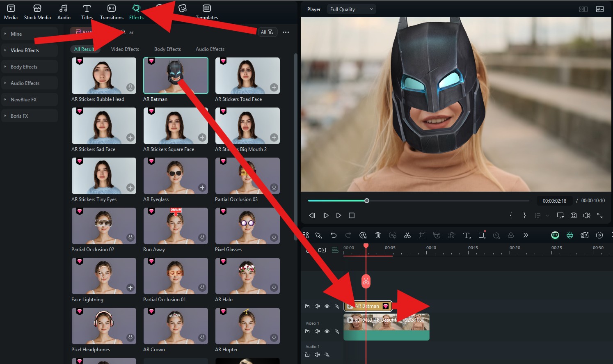Download the AR Stickers Bubble Head effect

pyautogui.click(x=130, y=87)
